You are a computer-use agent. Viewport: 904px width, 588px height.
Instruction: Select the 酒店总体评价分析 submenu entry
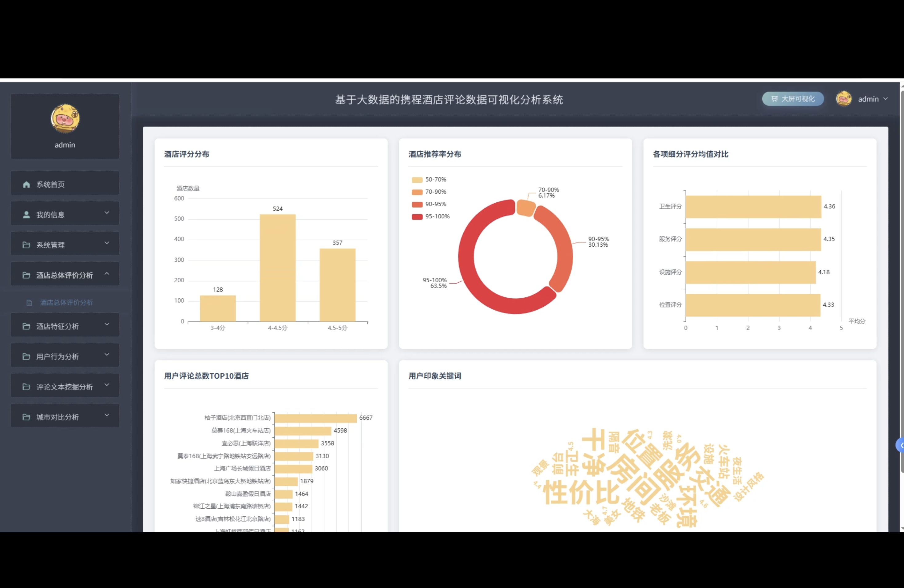(x=65, y=303)
